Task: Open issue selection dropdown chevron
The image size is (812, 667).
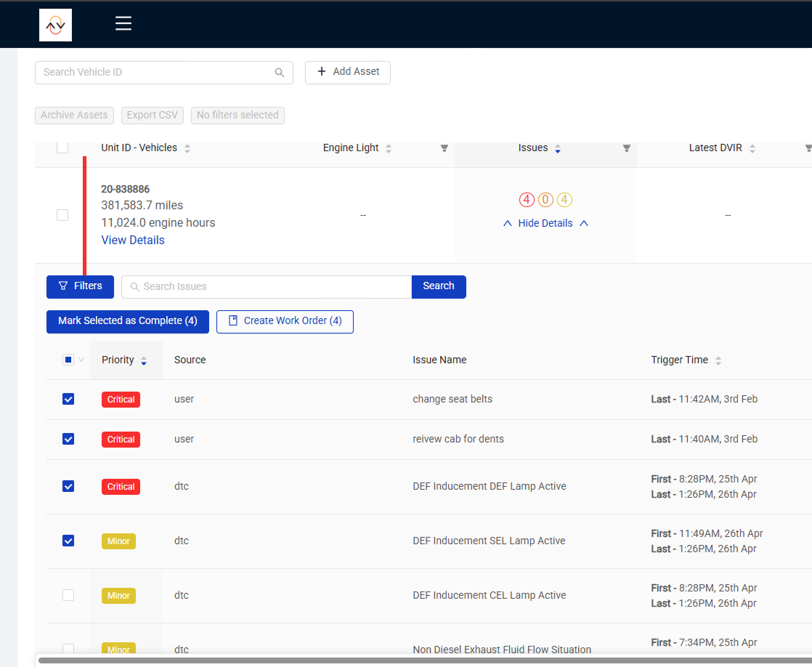Action: (81, 360)
